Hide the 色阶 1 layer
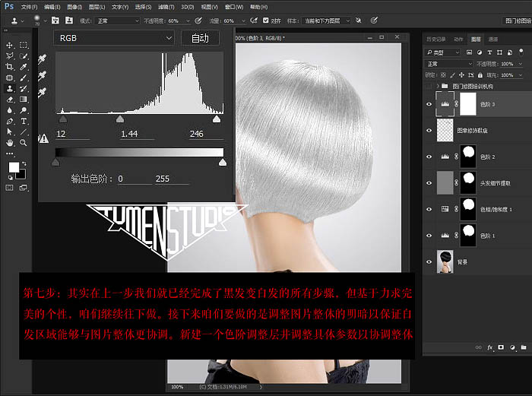This screenshot has width=532, height=396. coord(429,235)
